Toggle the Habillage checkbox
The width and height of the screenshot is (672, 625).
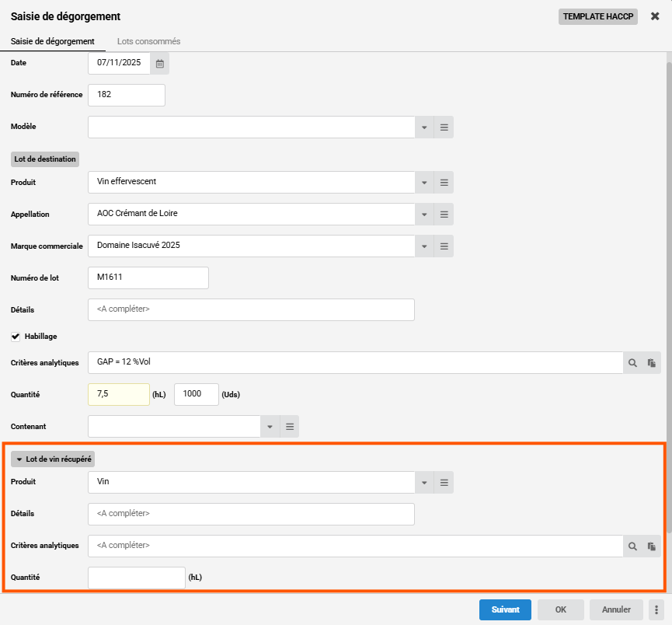point(16,337)
